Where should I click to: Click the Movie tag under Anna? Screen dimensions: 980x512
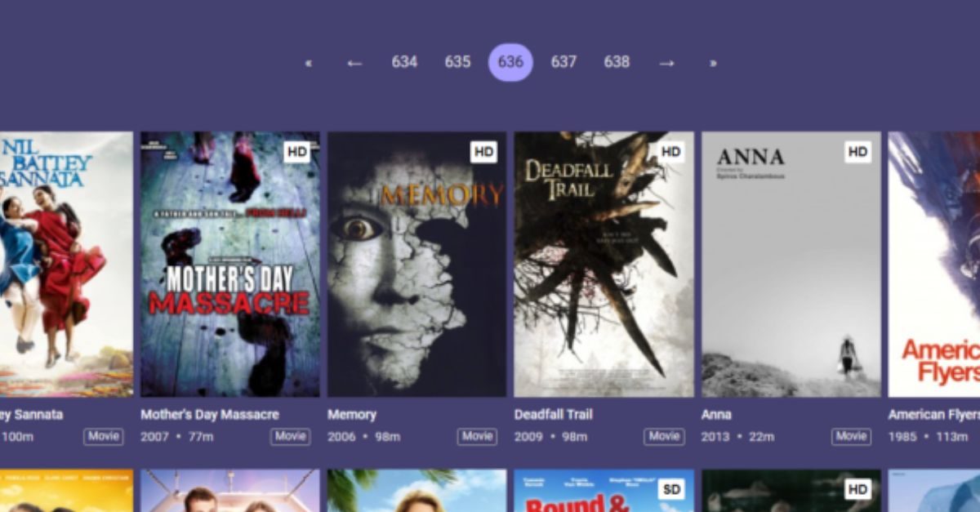(x=850, y=437)
